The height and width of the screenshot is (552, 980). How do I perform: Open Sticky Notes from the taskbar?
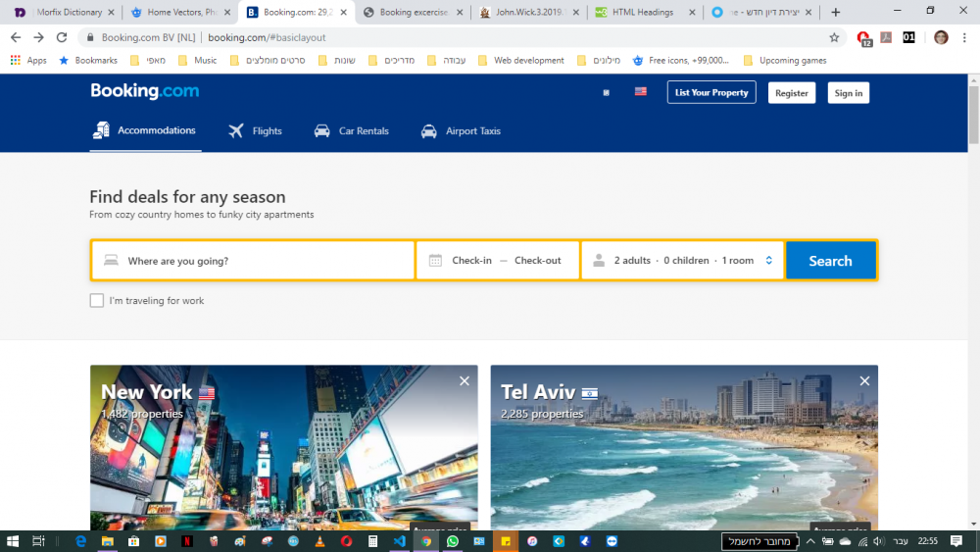(x=506, y=541)
